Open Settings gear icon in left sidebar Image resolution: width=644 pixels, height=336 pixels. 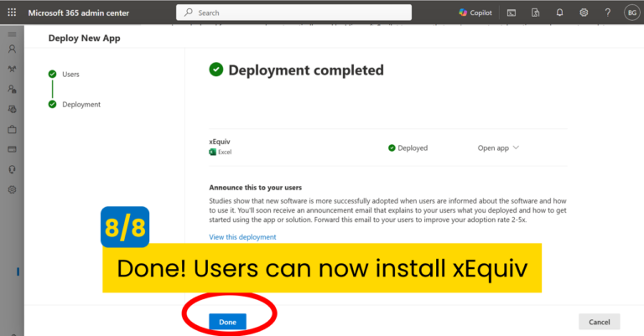[12, 189]
